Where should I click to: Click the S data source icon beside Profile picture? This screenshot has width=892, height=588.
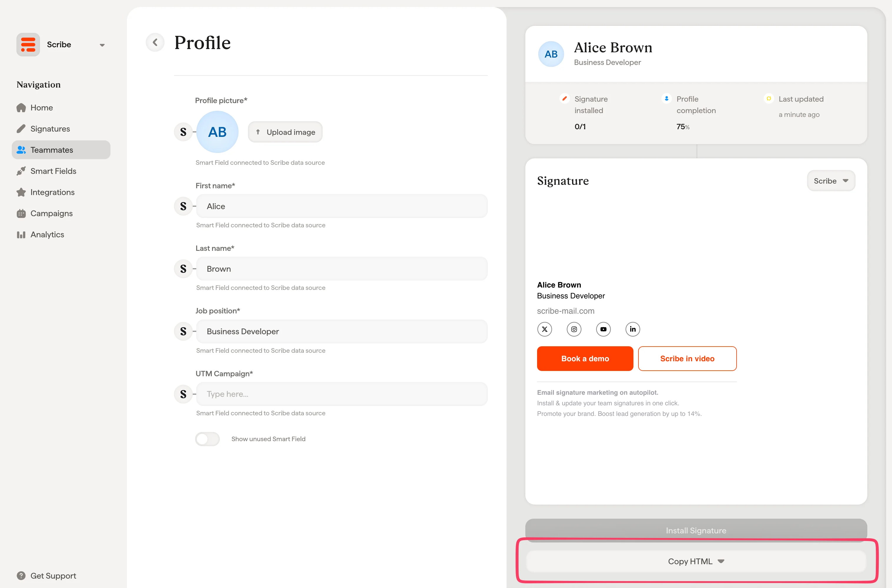click(183, 132)
